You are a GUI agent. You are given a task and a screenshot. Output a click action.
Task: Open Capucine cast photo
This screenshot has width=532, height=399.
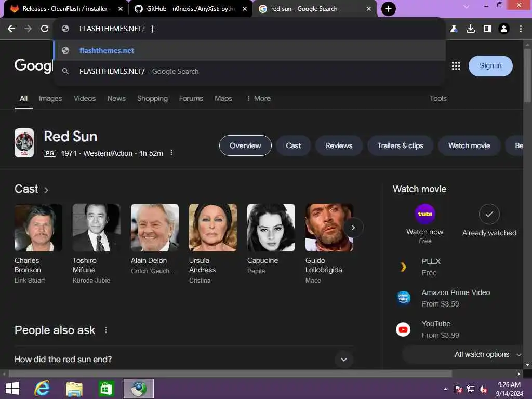click(x=271, y=228)
